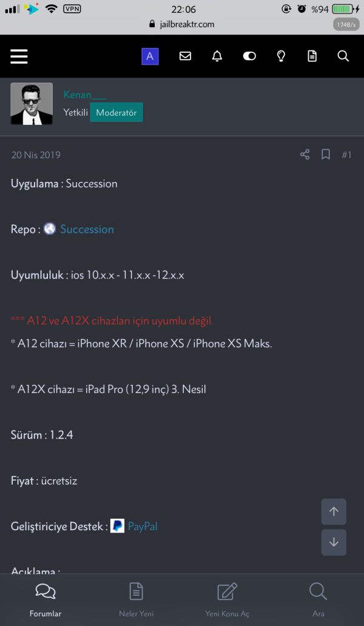Click the lightbulb icon in header

tap(281, 56)
